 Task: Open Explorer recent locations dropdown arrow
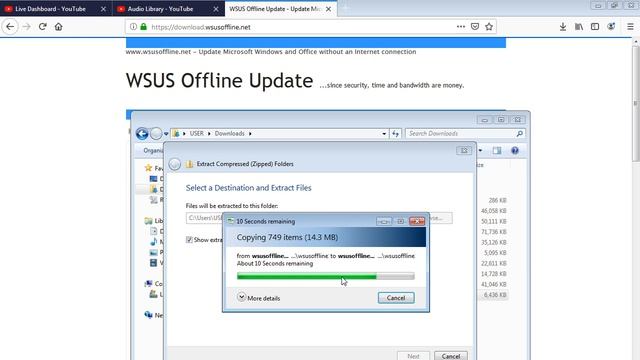[x=166, y=134]
